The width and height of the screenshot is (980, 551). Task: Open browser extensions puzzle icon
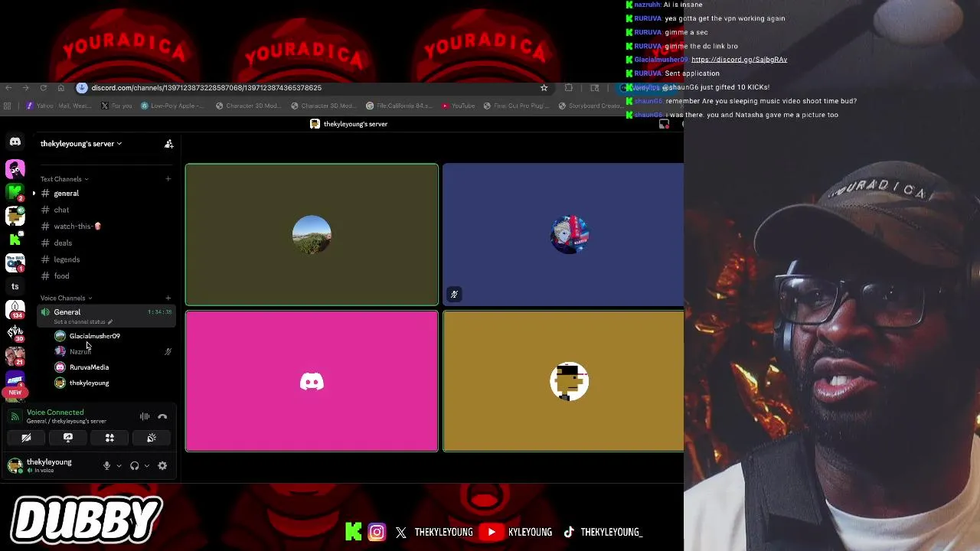568,88
